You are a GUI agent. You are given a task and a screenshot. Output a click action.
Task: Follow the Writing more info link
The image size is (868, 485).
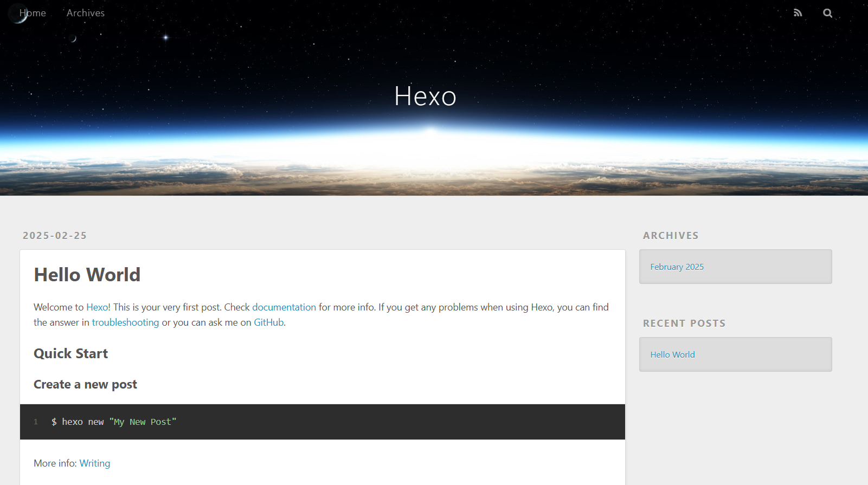[x=95, y=463]
